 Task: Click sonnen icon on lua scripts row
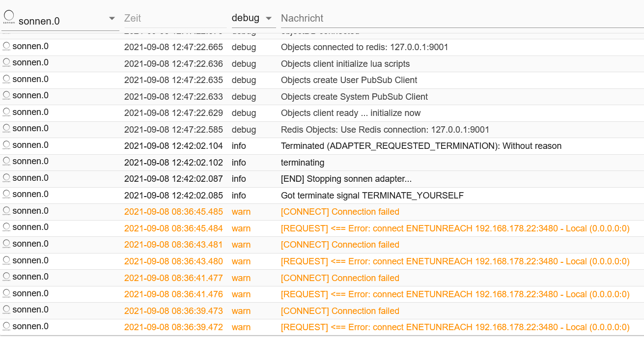(x=6, y=63)
